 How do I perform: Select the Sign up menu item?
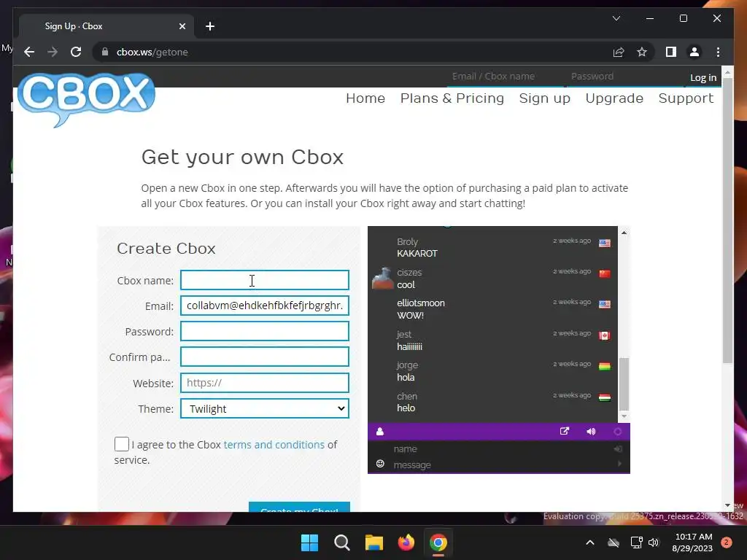[544, 98]
